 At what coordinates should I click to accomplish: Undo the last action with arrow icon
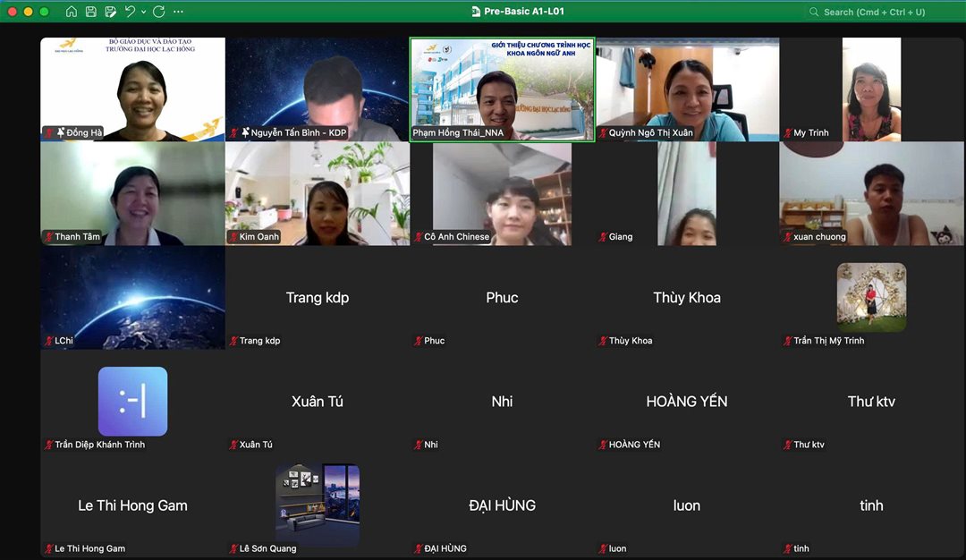130,11
